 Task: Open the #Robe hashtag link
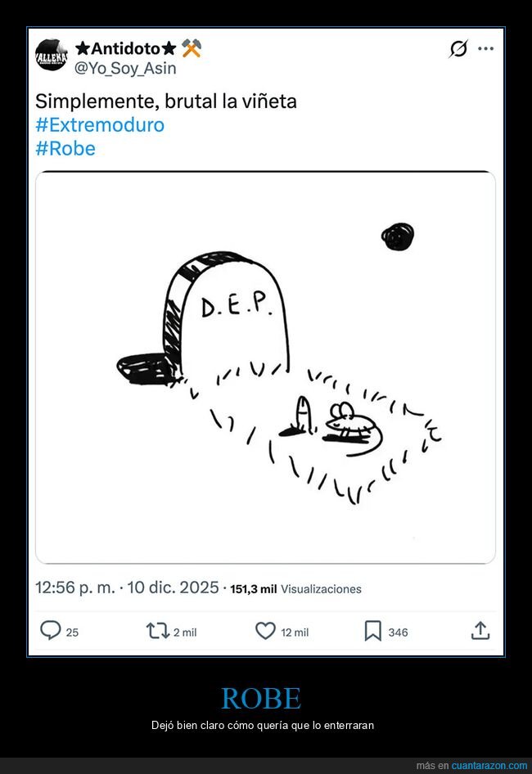pyautogui.click(x=65, y=148)
